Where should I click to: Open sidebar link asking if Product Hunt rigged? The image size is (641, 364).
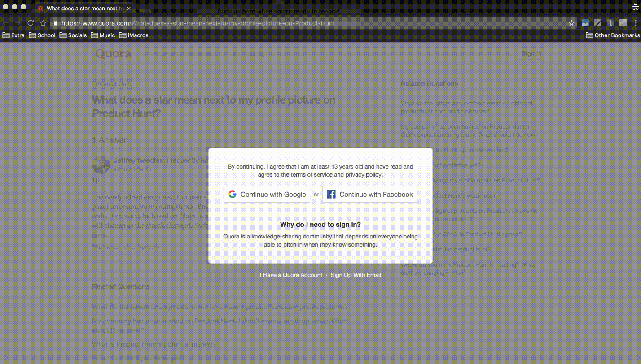461,234
